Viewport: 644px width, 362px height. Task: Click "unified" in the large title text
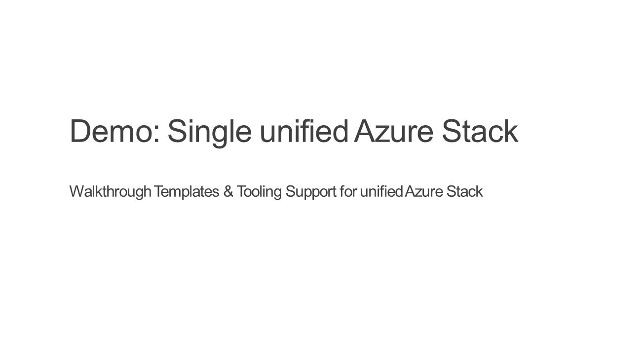tap(304, 131)
